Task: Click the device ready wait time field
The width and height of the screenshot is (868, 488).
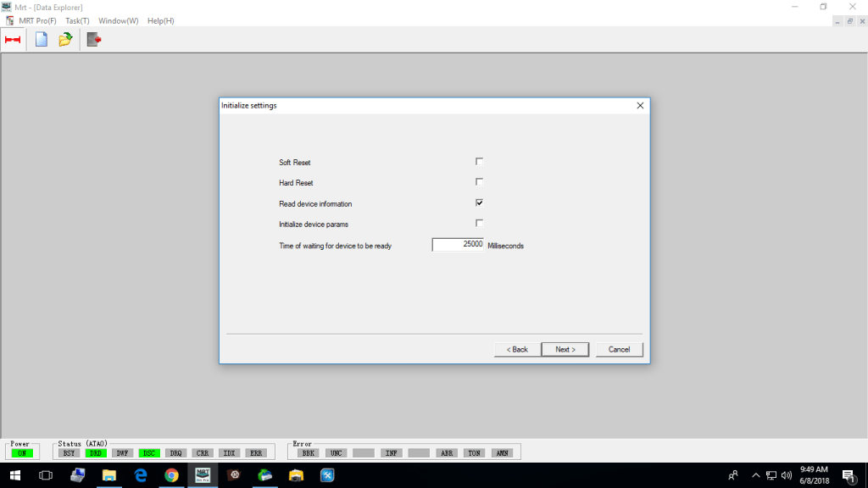Action: (458, 244)
